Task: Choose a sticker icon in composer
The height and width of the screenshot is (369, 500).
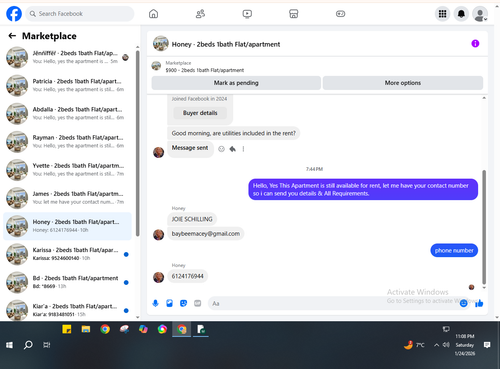Action: tap(183, 303)
